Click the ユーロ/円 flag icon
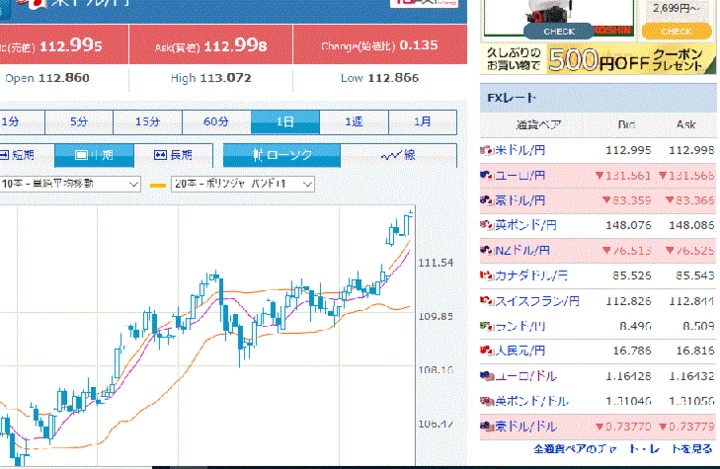This screenshot has width=720, height=469. 487,175
